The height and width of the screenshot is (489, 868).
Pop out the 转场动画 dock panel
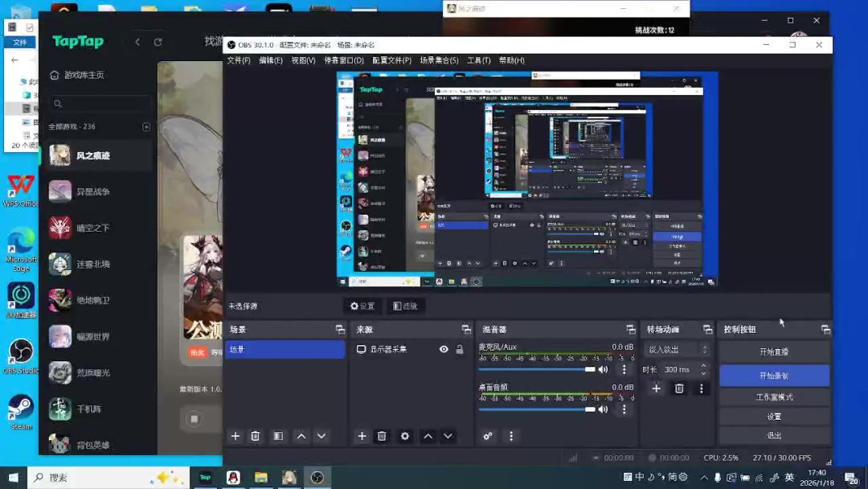(707, 330)
